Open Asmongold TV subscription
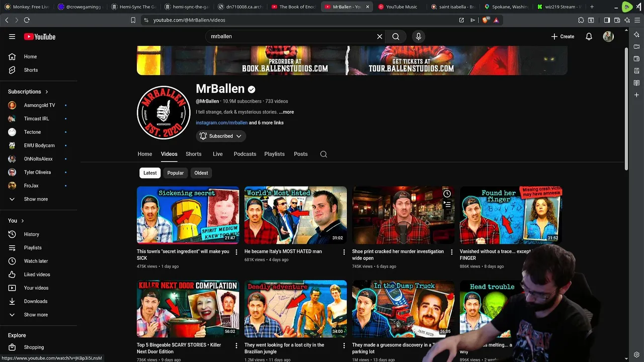 pyautogui.click(x=39, y=106)
